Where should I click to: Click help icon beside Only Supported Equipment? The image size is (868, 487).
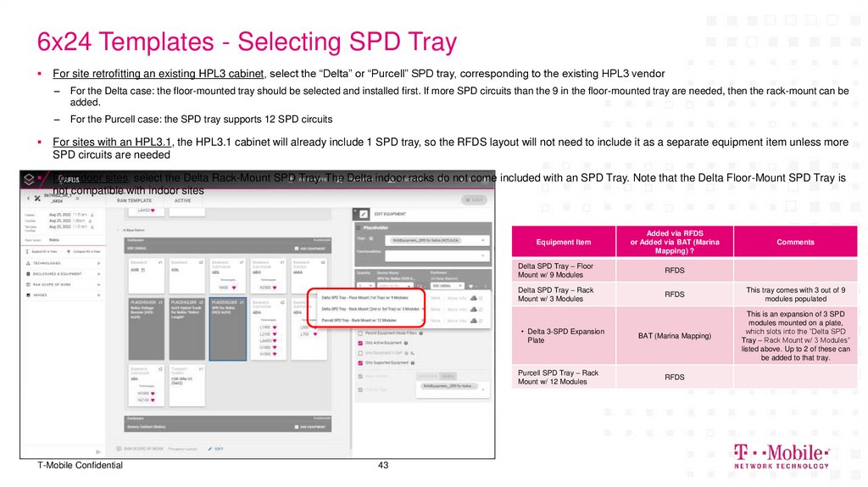pyautogui.click(x=413, y=363)
